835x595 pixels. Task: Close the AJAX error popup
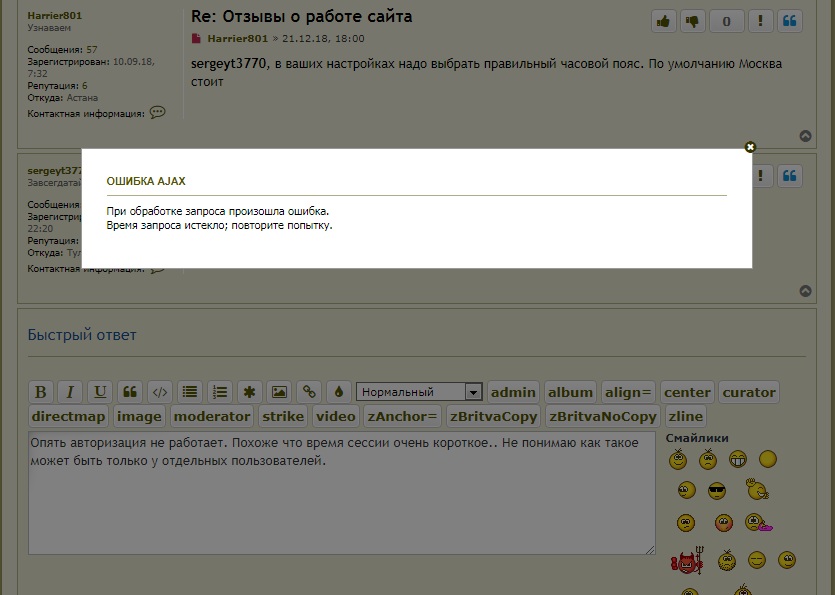point(750,147)
